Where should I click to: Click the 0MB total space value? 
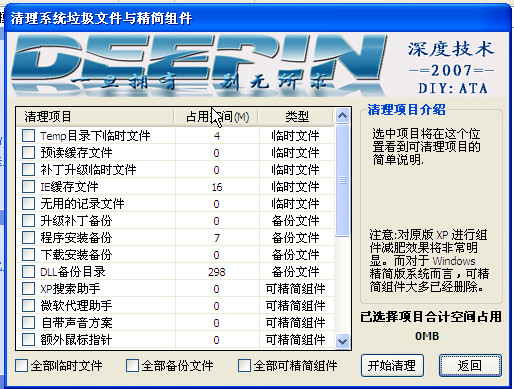click(427, 336)
